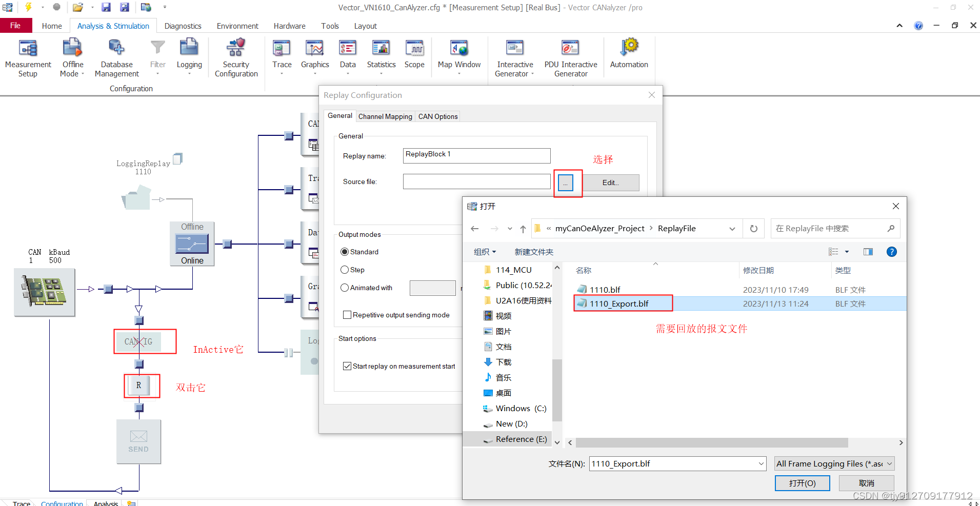The height and width of the screenshot is (506, 980).
Task: Open the Logging ribbon tool
Action: click(189, 56)
